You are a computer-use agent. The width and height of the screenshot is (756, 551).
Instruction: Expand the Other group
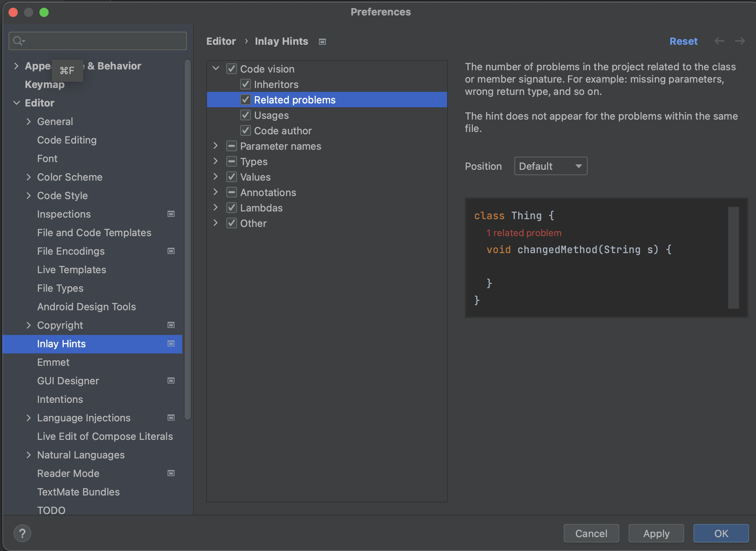(x=216, y=223)
